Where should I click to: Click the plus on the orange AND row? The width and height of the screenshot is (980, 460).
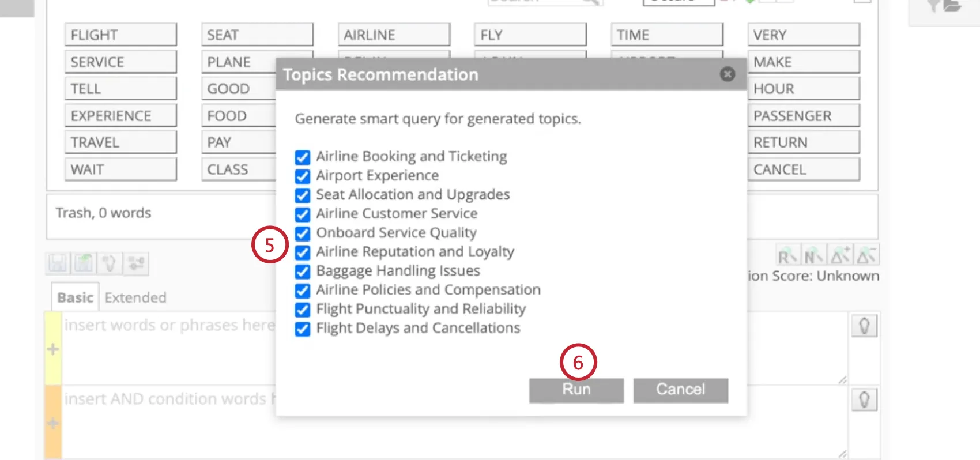coord(52,424)
